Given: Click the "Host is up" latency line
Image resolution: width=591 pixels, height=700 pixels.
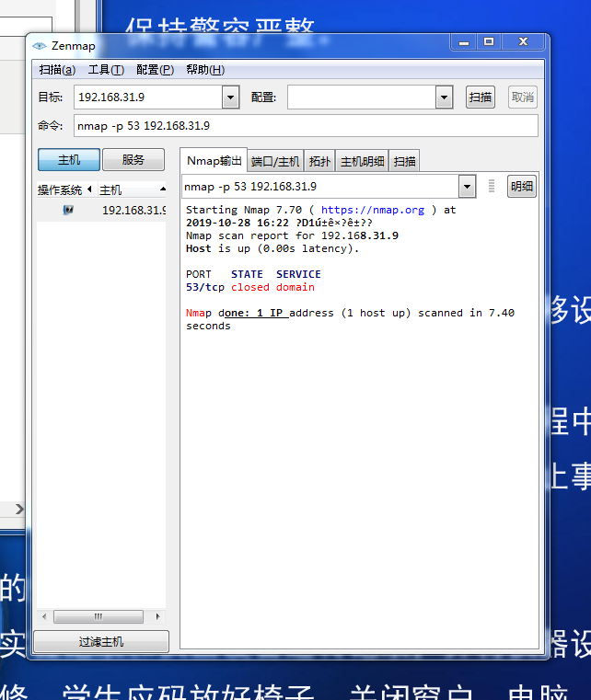Looking at the screenshot, I should (272, 248).
